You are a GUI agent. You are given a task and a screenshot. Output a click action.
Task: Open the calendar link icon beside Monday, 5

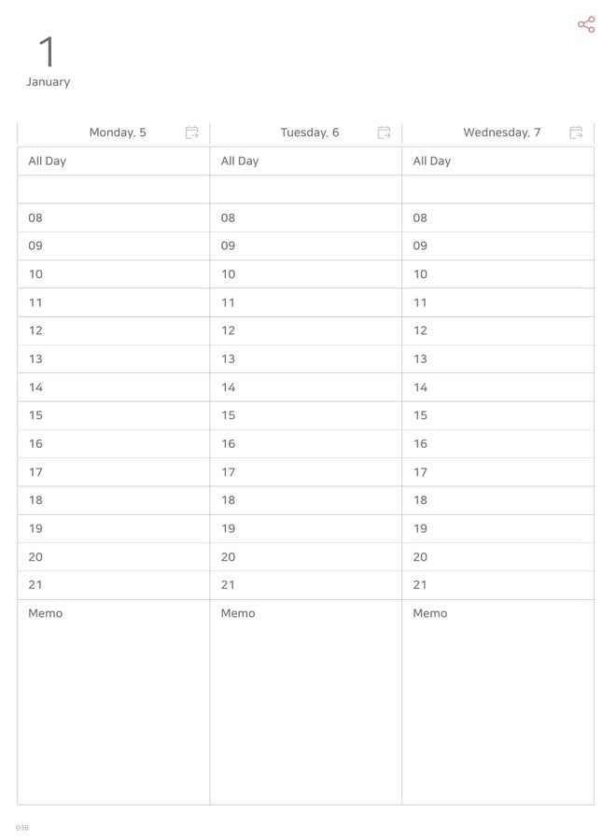click(191, 133)
